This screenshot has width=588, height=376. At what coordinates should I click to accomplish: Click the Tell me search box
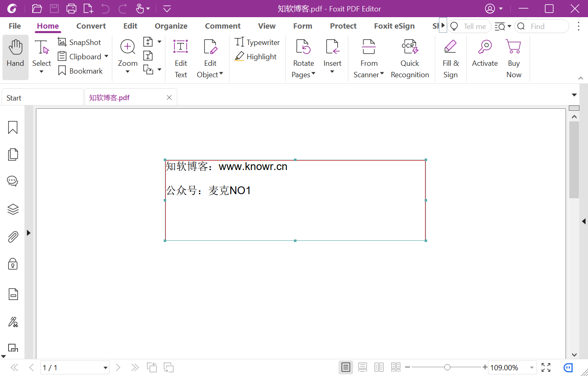click(470, 26)
